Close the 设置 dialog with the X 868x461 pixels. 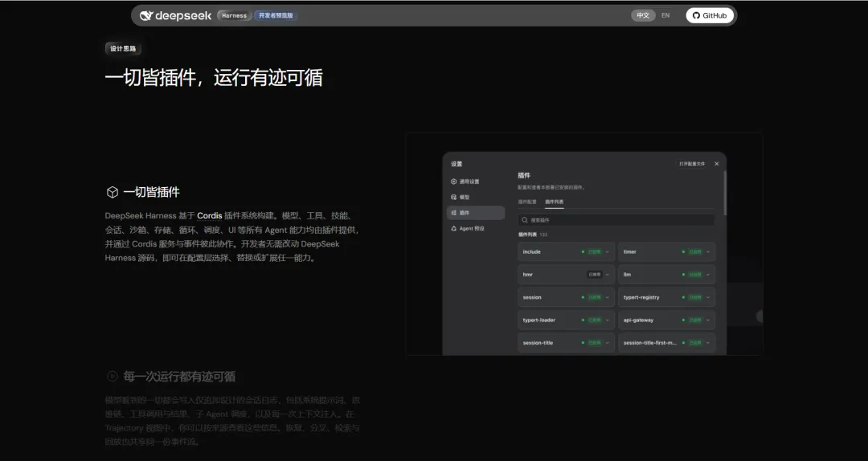click(x=717, y=164)
